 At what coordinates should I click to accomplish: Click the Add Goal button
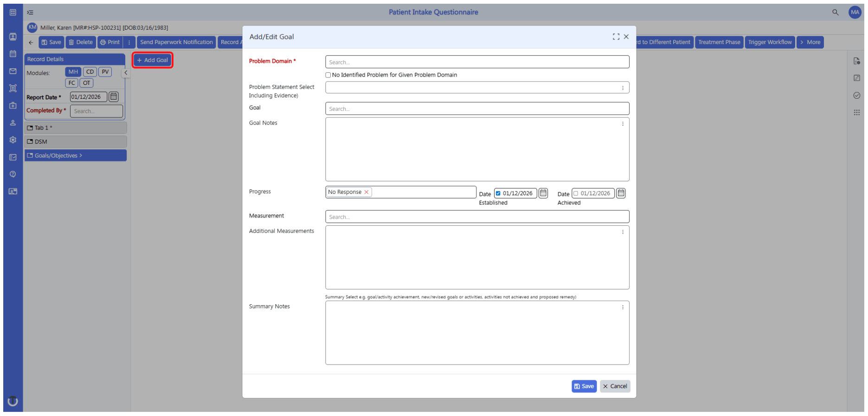[153, 60]
